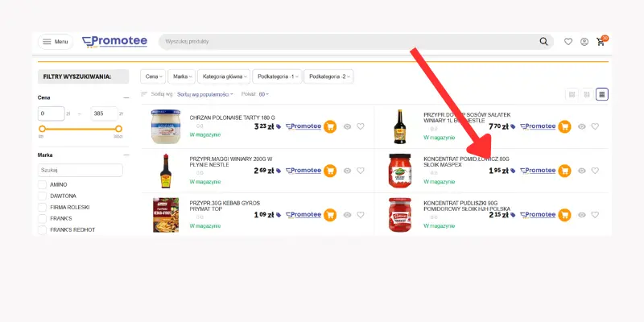Favorite the Maggi Winiary 200G heart
Image resolution: width=644 pixels, height=322 pixels.
click(360, 171)
